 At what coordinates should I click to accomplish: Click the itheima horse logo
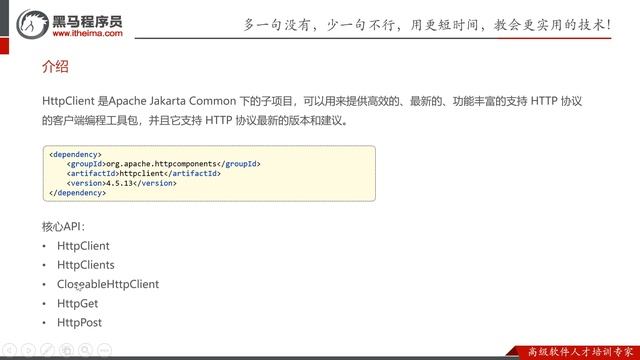click(x=32, y=24)
